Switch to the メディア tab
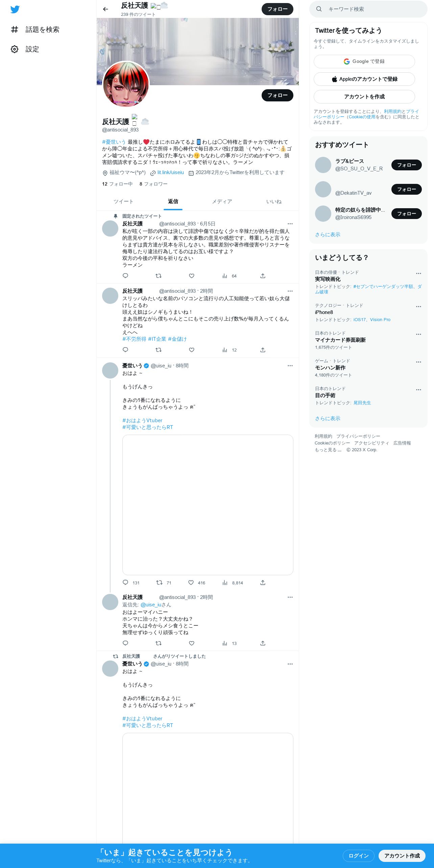Viewport: 434px width, 868px height. coord(222,201)
